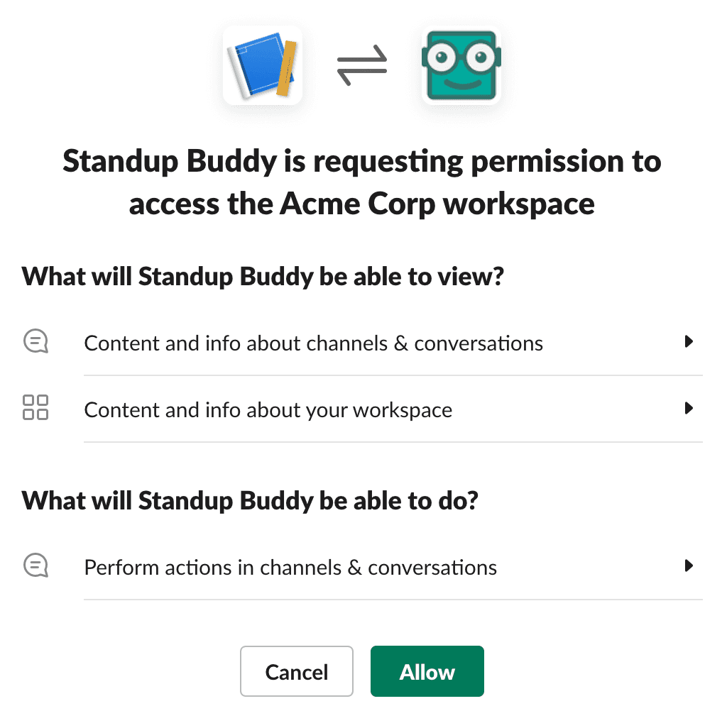Screen dimensions: 727x728
Task: Click the bidirectional arrows icon between apps
Action: [x=362, y=64]
